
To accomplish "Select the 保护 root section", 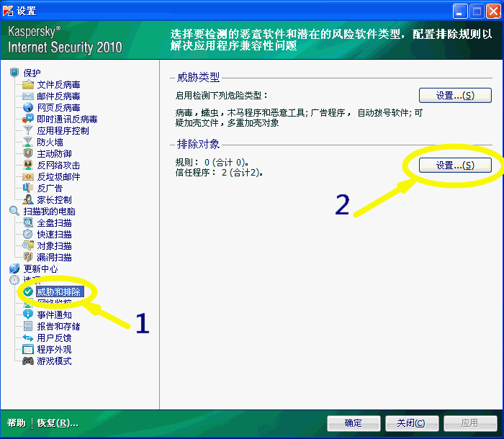I will [32, 73].
